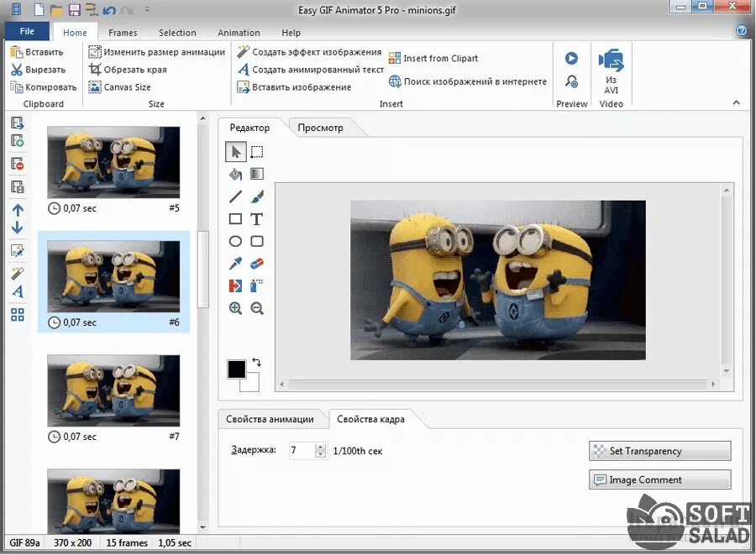
Task: Switch to the Selection ribbon tab
Action: [177, 33]
